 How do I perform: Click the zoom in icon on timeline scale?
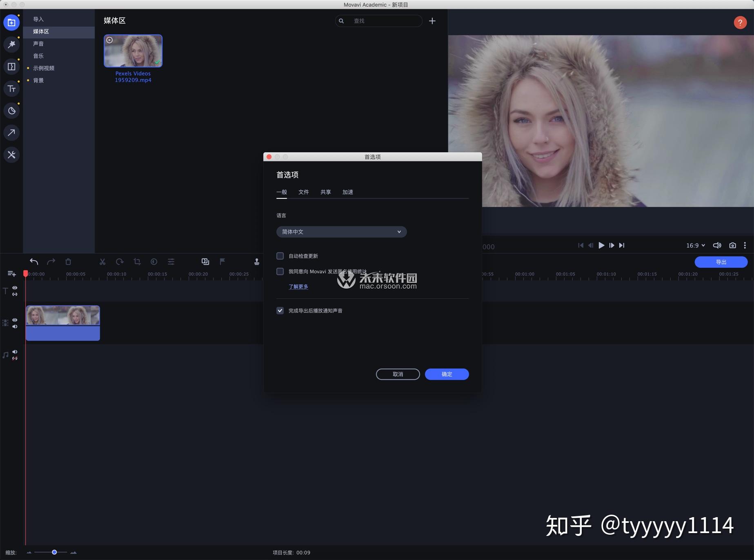coord(73,553)
